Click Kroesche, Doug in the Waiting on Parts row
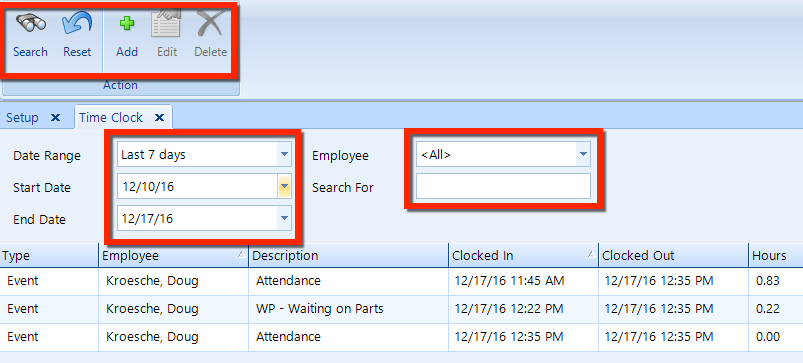Screen dimensions: 803x363 click(152, 309)
